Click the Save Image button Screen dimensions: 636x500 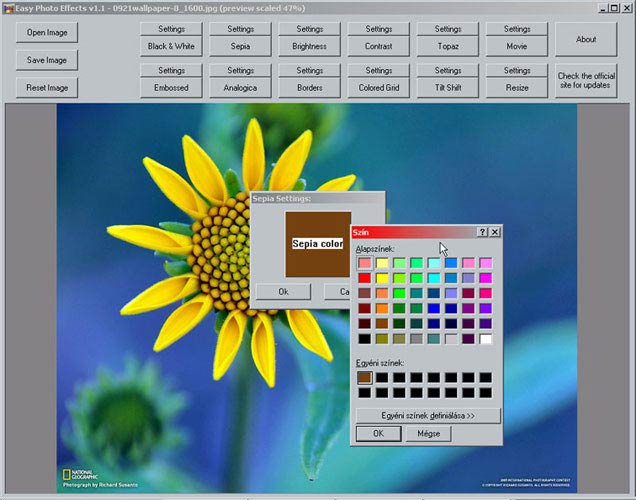(47, 60)
